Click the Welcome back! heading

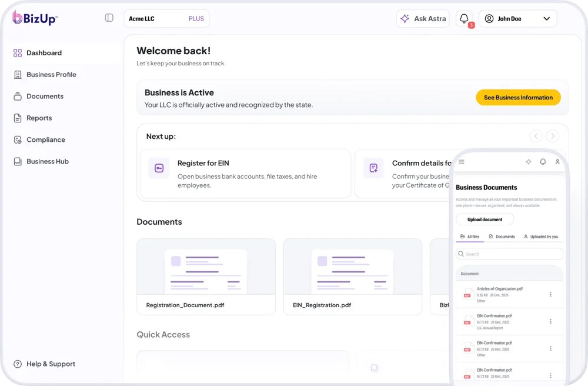173,51
